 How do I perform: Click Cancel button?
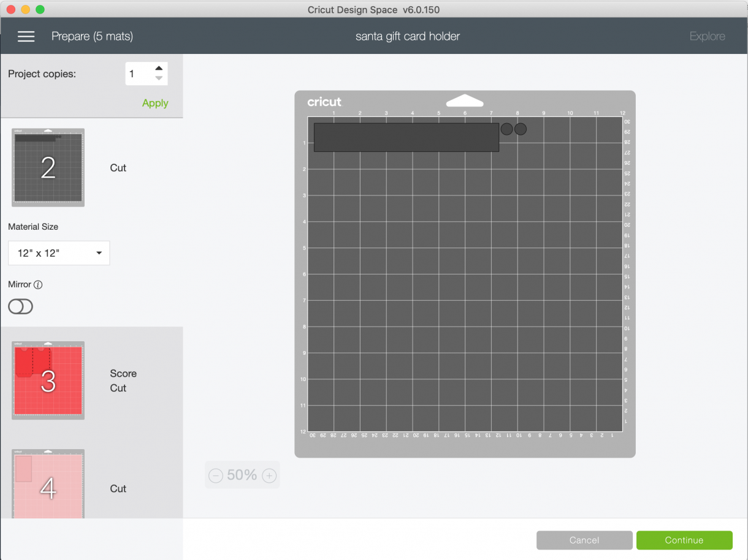[584, 540]
